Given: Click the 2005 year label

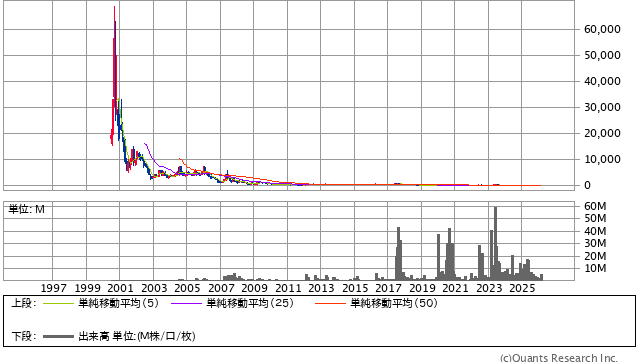Looking at the screenshot, I should (187, 288).
